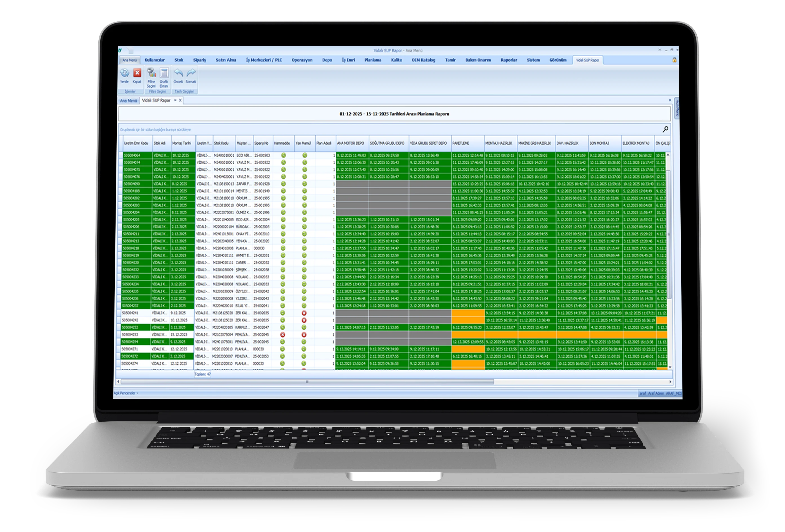Click the vertical scrollbar down arrow
Screen dimensions: 785x532
(670, 367)
